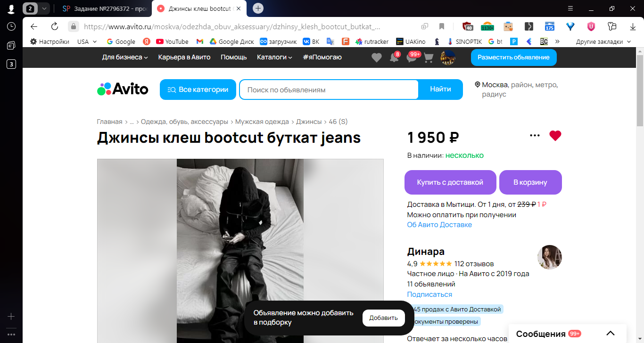Click the browser back arrow
The width and height of the screenshot is (644, 343).
pyautogui.click(x=34, y=26)
